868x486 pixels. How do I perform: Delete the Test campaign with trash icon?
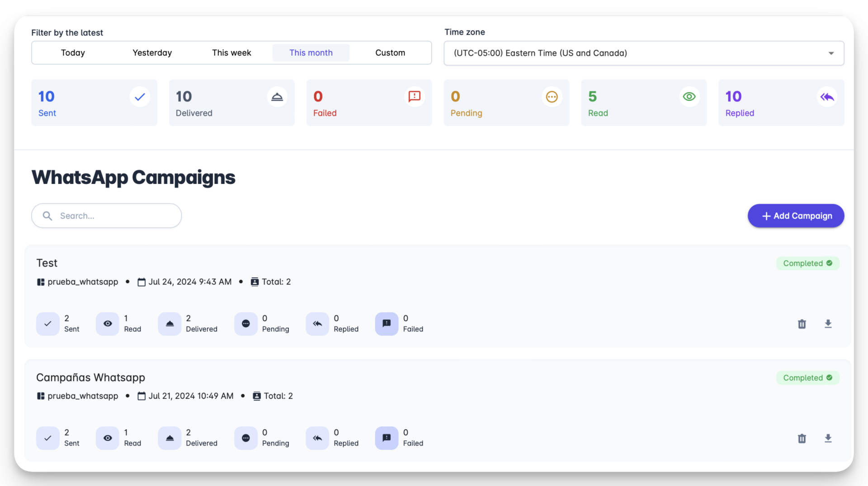tap(802, 324)
